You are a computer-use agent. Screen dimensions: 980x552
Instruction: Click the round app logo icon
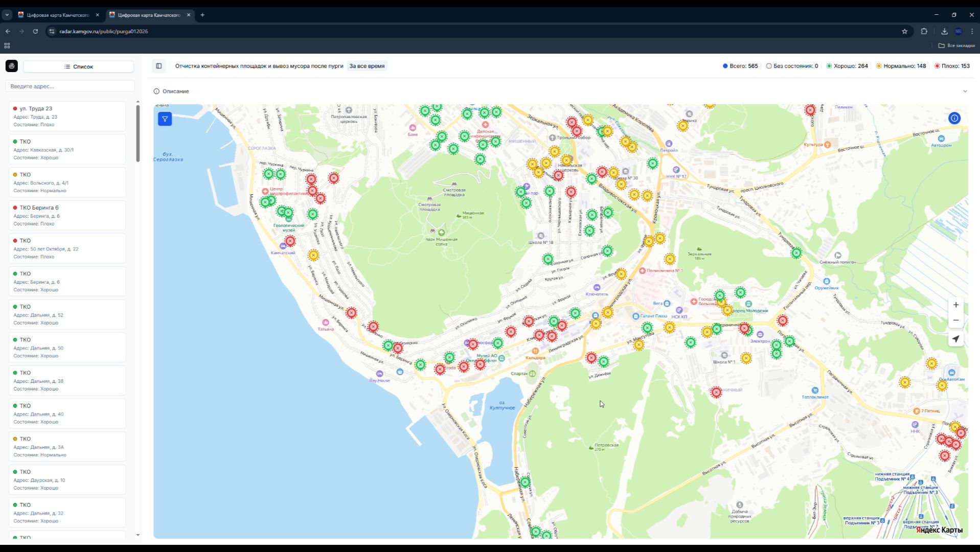point(12,66)
